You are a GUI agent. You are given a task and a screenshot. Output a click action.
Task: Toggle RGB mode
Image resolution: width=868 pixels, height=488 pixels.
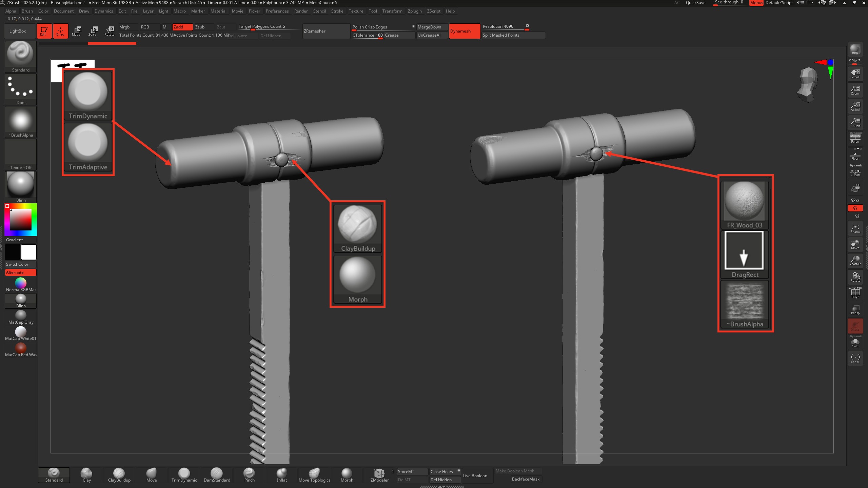(x=149, y=27)
